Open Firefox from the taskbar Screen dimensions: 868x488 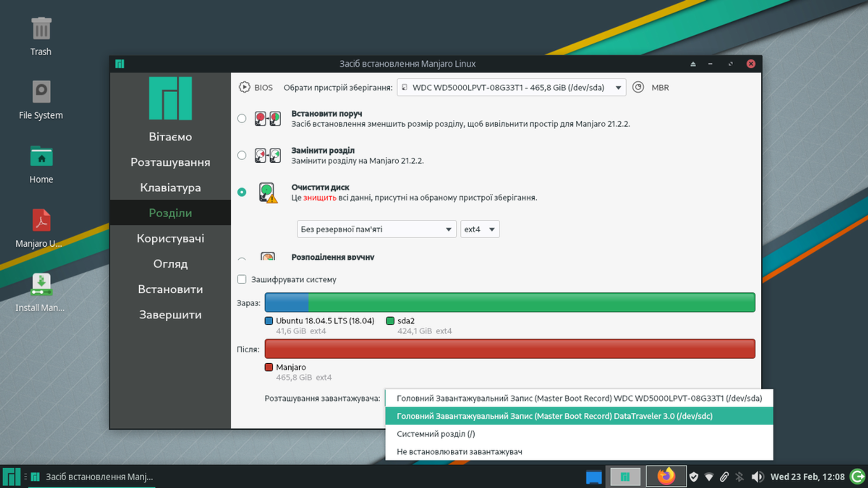tap(666, 476)
